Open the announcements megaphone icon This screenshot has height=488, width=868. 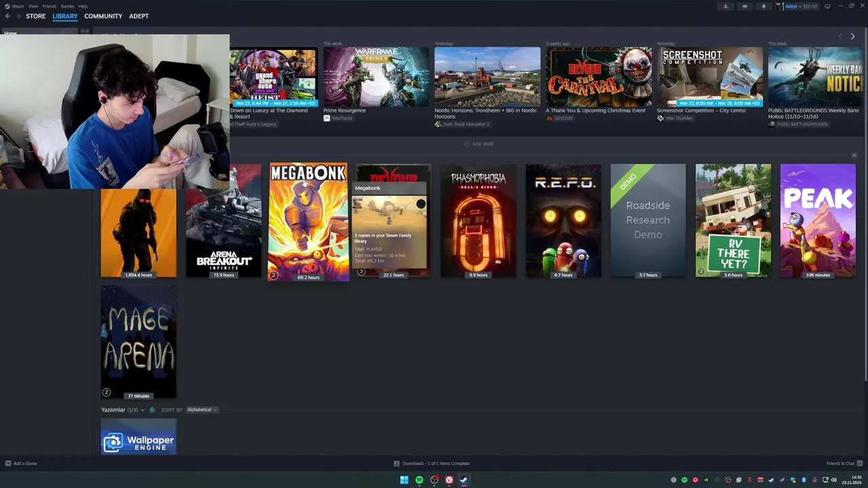pyautogui.click(x=745, y=6)
